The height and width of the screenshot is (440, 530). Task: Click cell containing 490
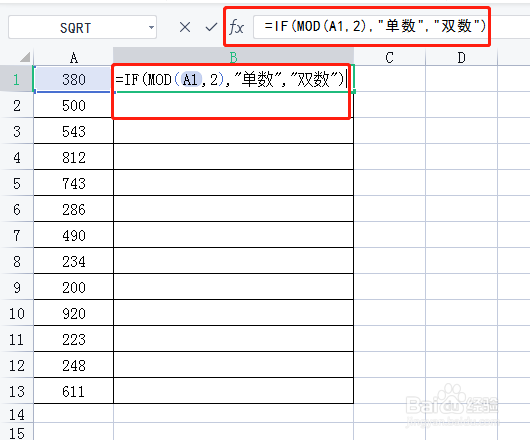(x=73, y=235)
